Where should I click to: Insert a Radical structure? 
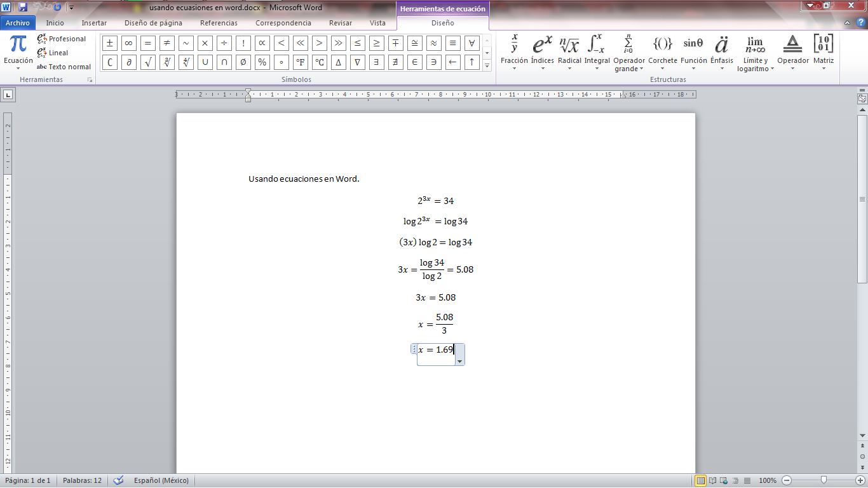(570, 51)
